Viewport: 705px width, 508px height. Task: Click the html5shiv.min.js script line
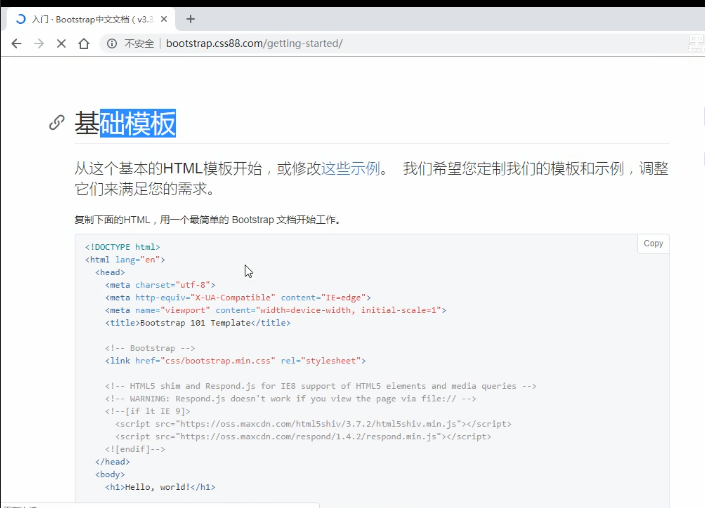[x=313, y=424]
